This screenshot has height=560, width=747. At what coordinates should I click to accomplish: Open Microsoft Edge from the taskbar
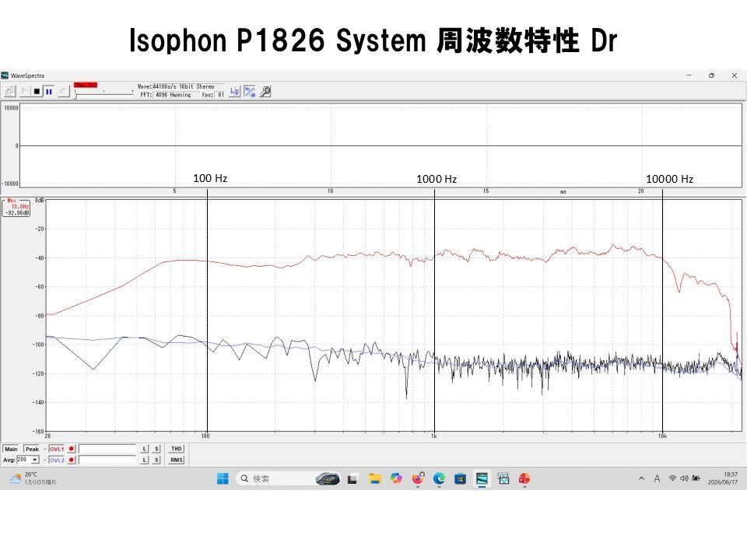pyautogui.click(x=439, y=478)
